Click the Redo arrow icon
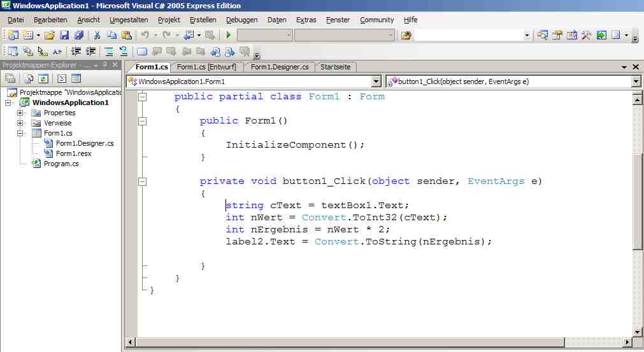The width and height of the screenshot is (644, 352). pos(166,35)
